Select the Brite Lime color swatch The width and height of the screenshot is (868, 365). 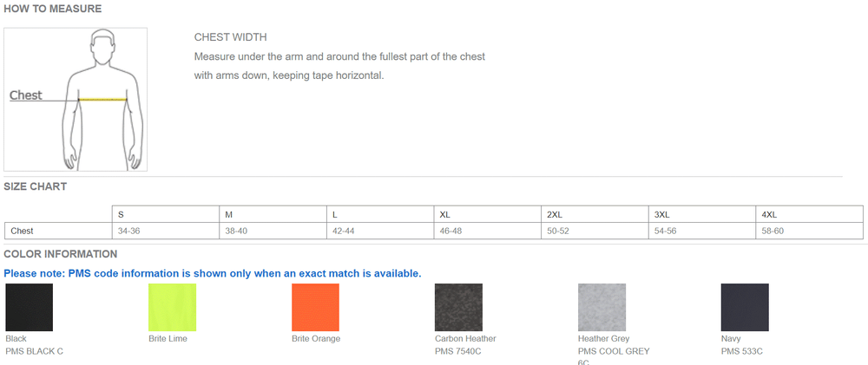[172, 307]
